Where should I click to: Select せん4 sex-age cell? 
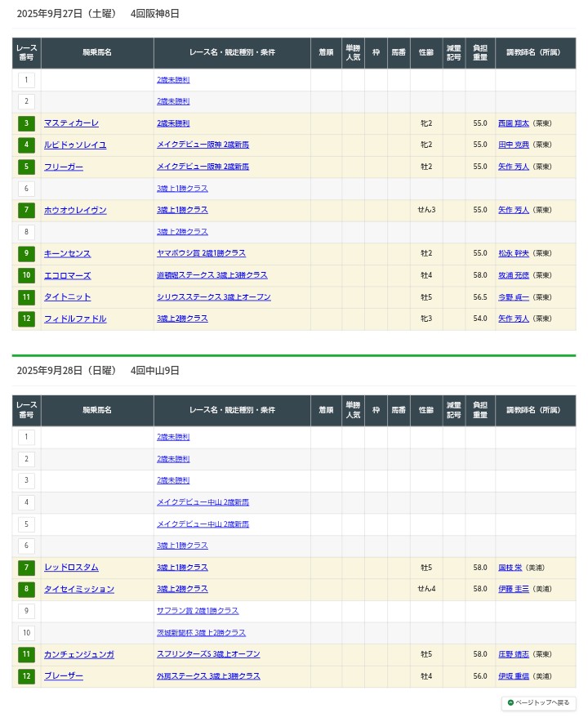click(x=426, y=589)
